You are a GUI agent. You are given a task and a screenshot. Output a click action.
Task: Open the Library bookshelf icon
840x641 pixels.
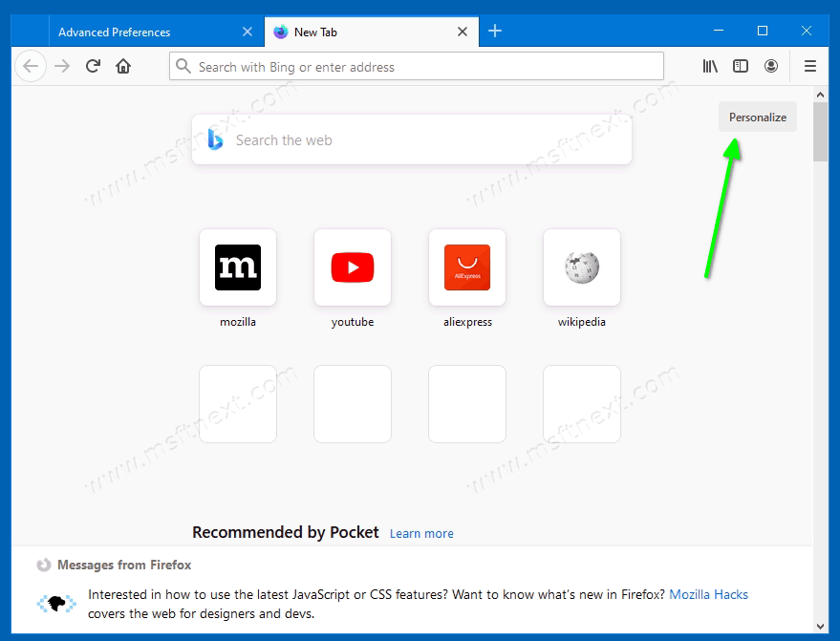pos(710,66)
